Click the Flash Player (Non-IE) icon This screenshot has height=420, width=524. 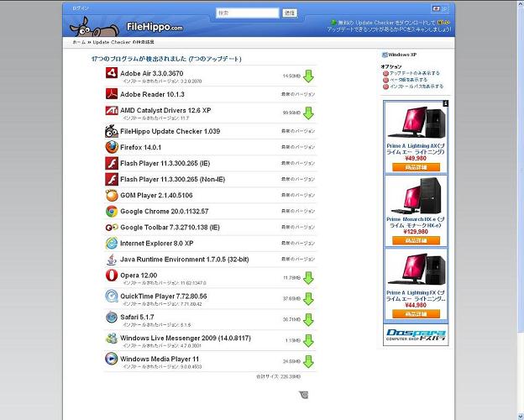[x=112, y=179]
